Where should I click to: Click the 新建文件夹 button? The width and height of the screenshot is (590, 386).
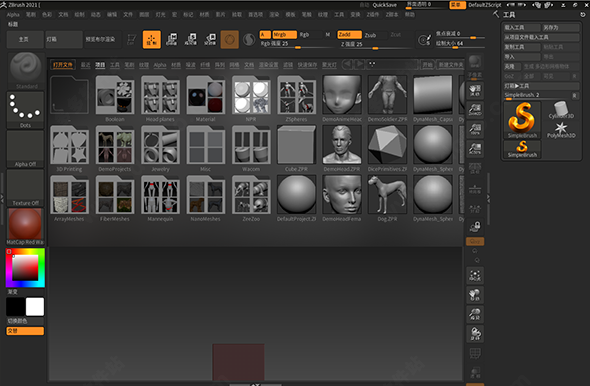point(450,65)
